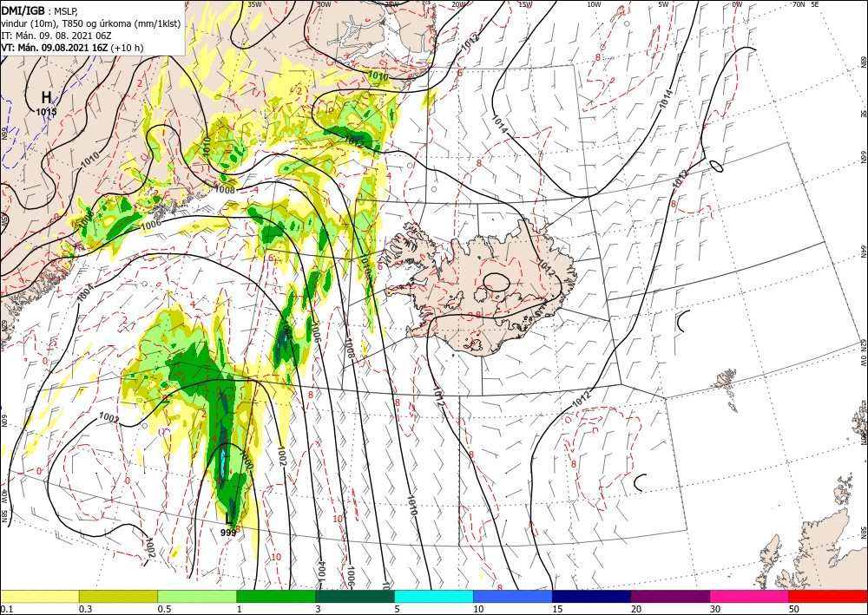Select the olive 0.3–0.5 precipitation swatch

[x=118, y=596]
